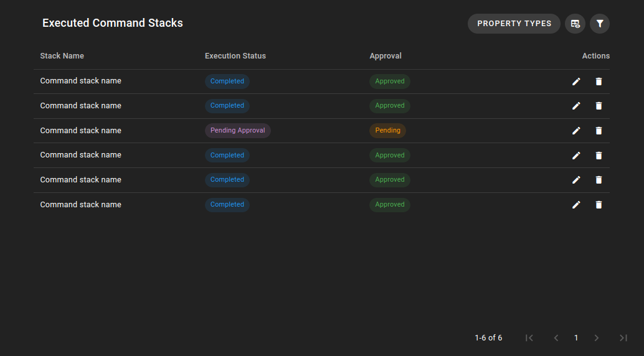Viewport: 644px width, 356px height.
Task: Select the stack name in the first row
Action: [80, 81]
